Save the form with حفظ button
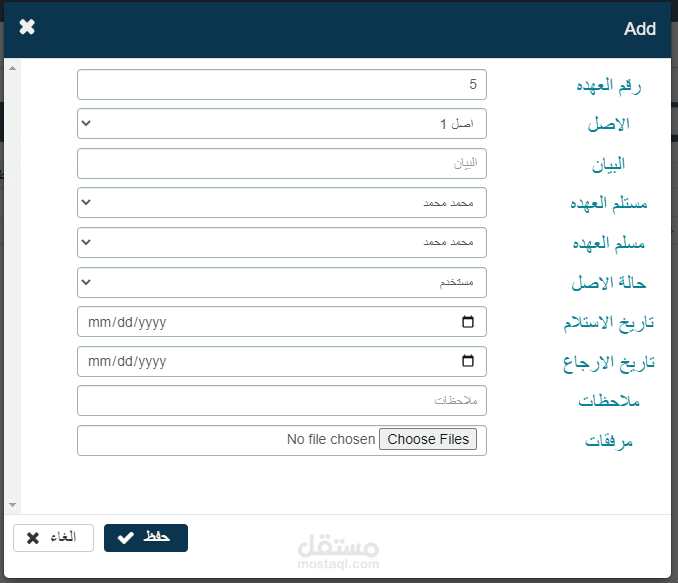This screenshot has width=678, height=583. [x=146, y=538]
